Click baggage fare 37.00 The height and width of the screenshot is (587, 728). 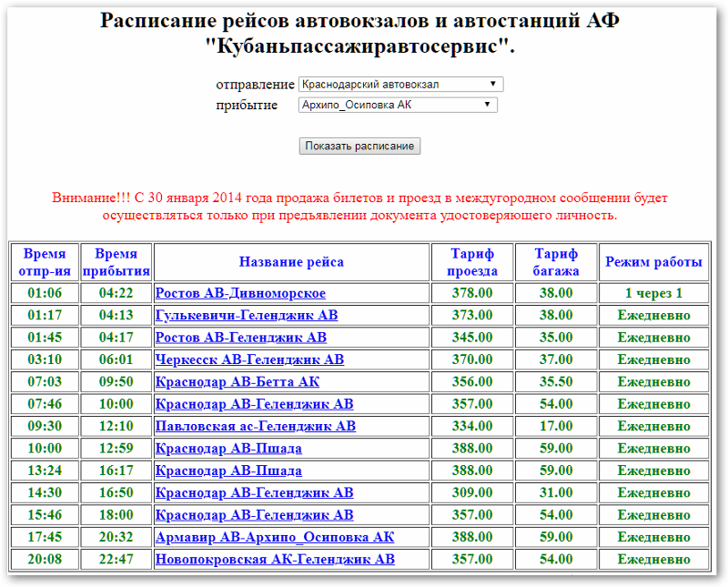click(x=556, y=359)
